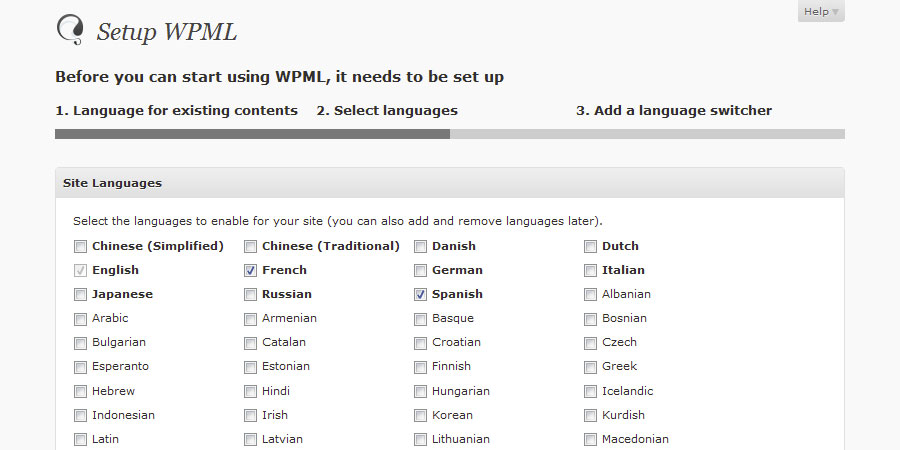Toggle the Icelandic checkbox
This screenshot has width=900, height=450.
[x=590, y=391]
